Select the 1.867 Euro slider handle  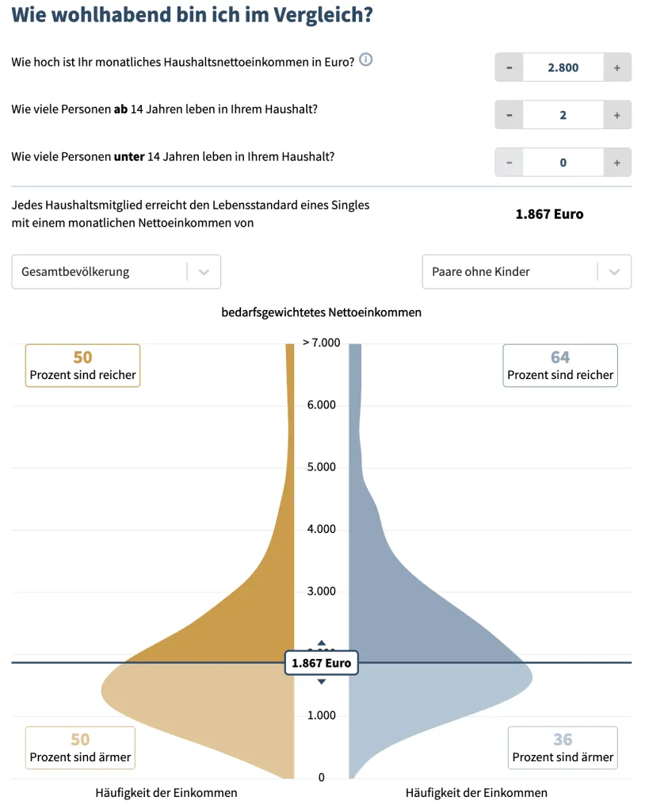point(322,663)
